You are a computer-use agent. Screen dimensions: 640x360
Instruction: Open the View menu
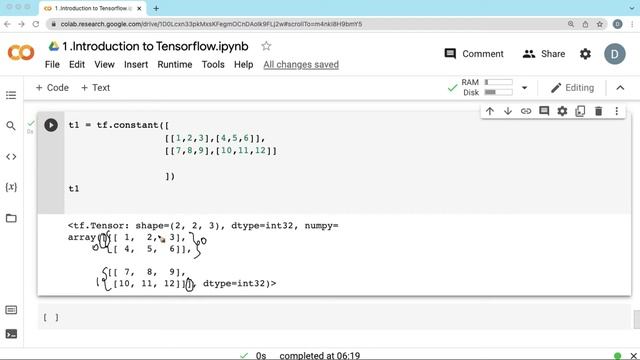(104, 64)
